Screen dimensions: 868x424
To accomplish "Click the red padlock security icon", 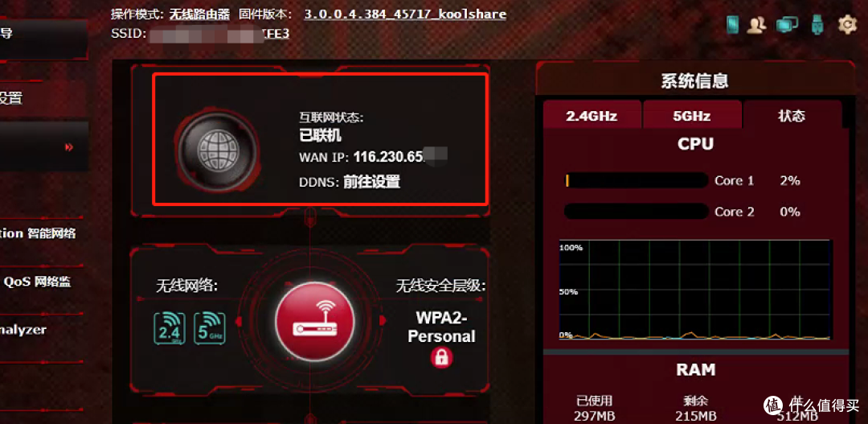I will click(x=441, y=357).
